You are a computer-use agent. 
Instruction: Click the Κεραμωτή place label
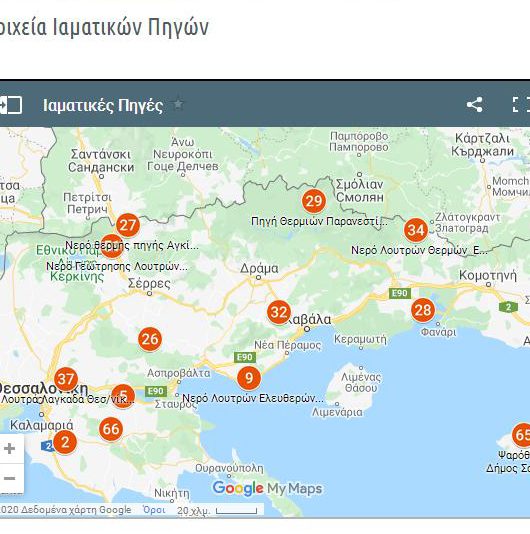(x=360, y=339)
